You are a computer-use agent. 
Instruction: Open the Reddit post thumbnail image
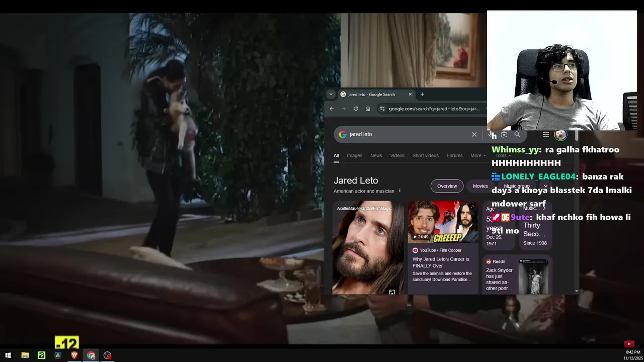[x=533, y=277]
